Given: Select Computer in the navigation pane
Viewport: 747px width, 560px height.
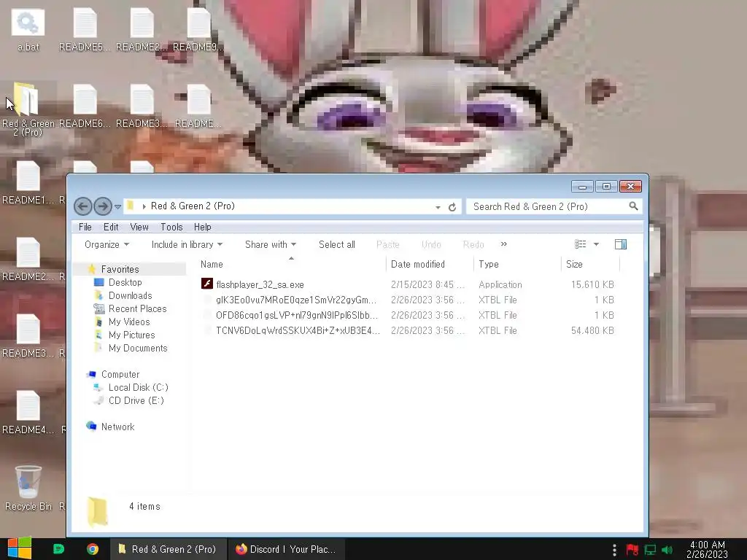Looking at the screenshot, I should (x=120, y=374).
